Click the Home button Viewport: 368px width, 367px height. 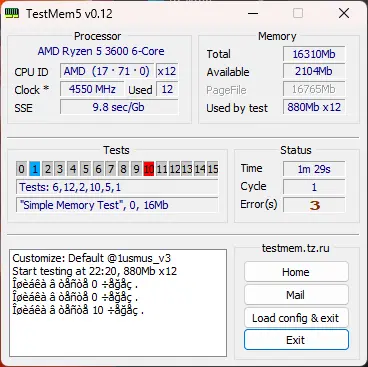(x=296, y=272)
